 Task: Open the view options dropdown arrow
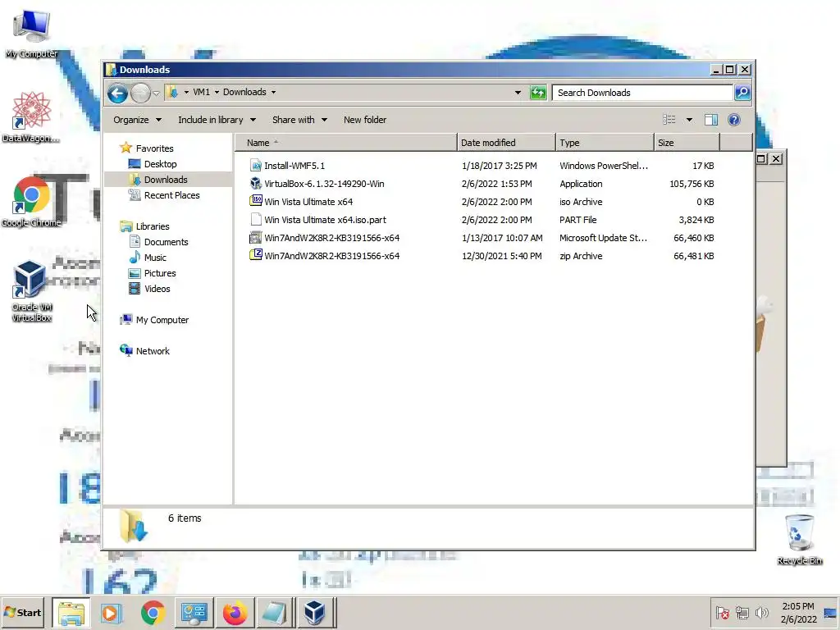tap(689, 120)
